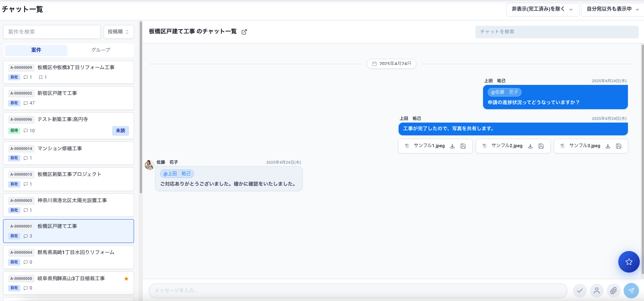The width and height of the screenshot is (644, 301).
Task: Click サンプル1.jpeg file icon
Action: pyautogui.click(x=407, y=146)
